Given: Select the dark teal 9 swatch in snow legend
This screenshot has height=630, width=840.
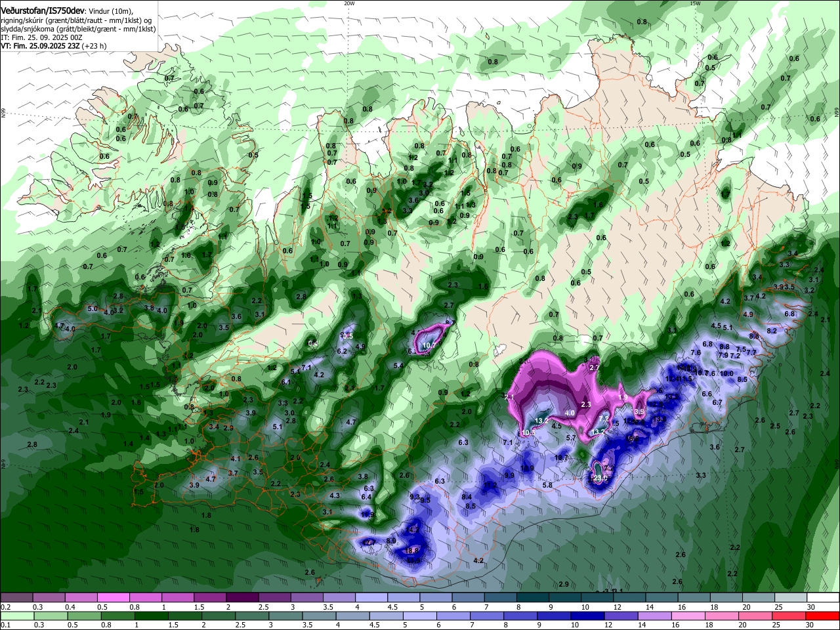Looking at the screenshot, I should (x=565, y=597).
